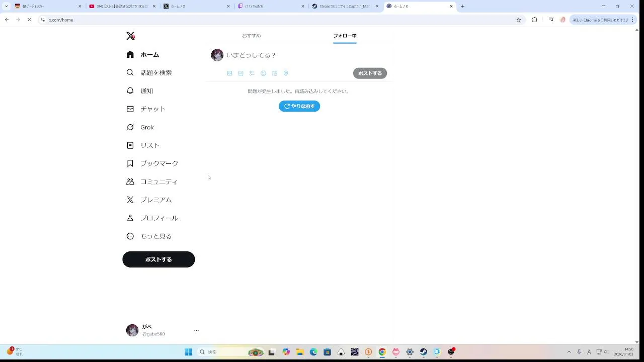Open Microsoft Store from the taskbar
Screen dimensions: 644x362
[327, 352]
